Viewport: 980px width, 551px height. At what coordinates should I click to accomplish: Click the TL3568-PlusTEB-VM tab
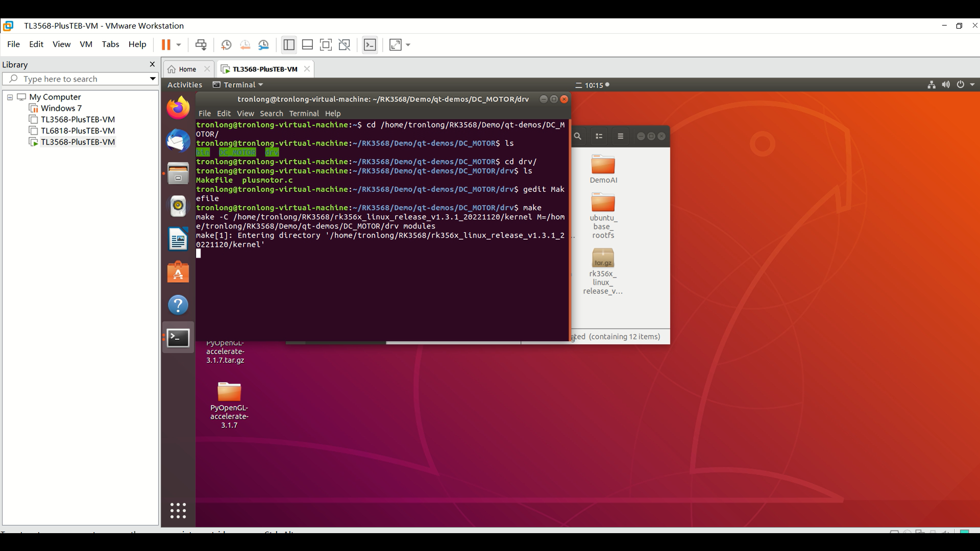[264, 68]
